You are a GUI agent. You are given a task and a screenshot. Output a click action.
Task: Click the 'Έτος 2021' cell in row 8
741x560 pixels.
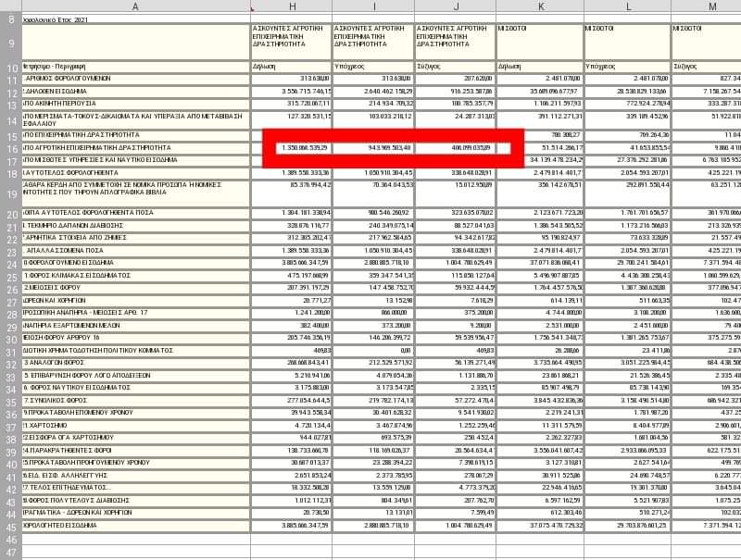tap(136, 19)
